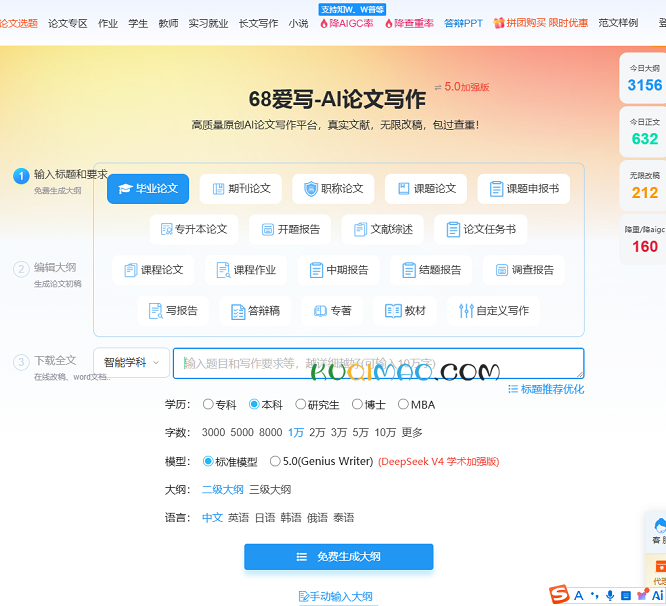The width and height of the screenshot is (666, 606).
Task: Click the 文献综述 clipboard icon
Action: [360, 229]
